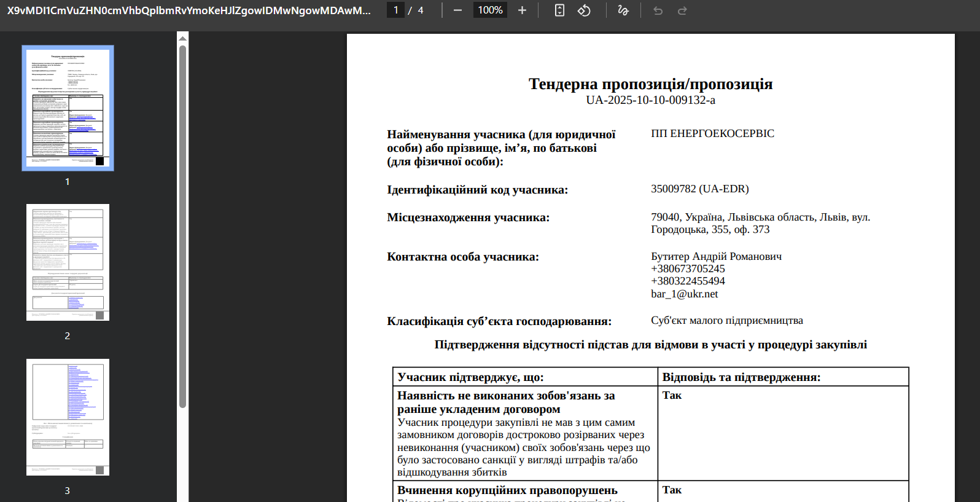Click the 100% zoom level field
980x502 pixels.
click(x=490, y=10)
